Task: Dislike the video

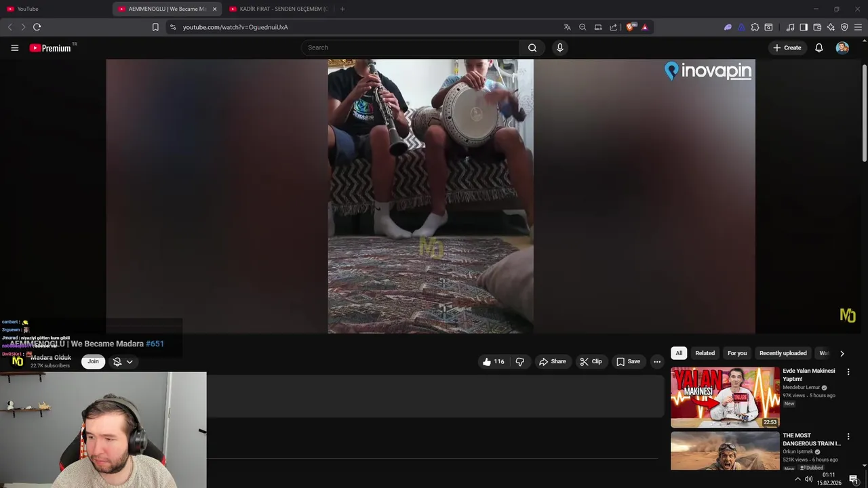Action: pyautogui.click(x=520, y=361)
